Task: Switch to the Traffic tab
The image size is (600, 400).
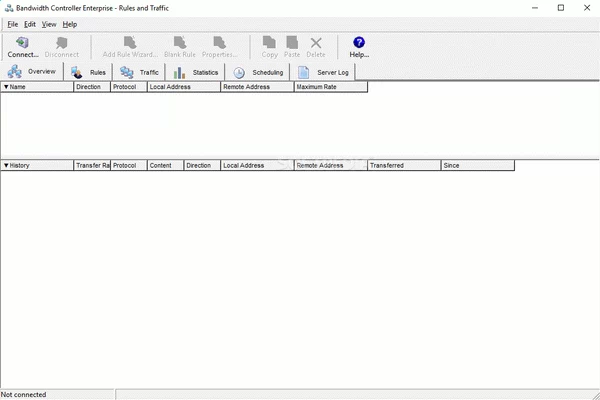Action: [x=139, y=72]
